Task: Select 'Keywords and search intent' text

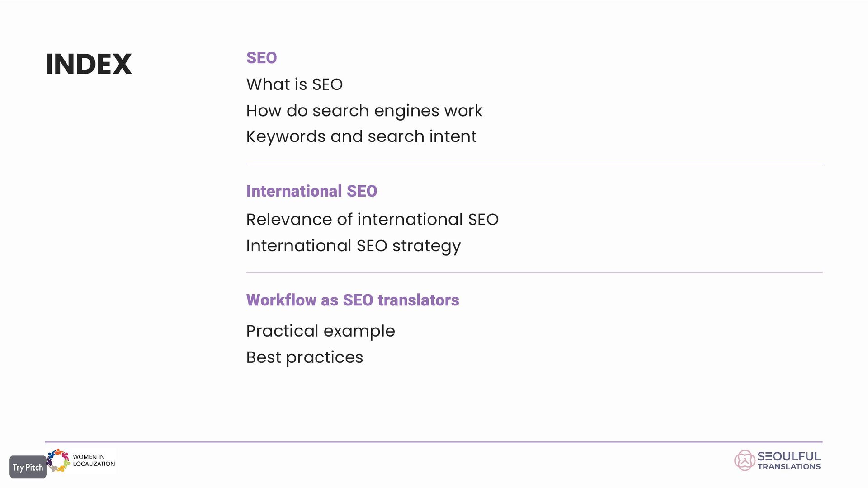Action: 361,137
